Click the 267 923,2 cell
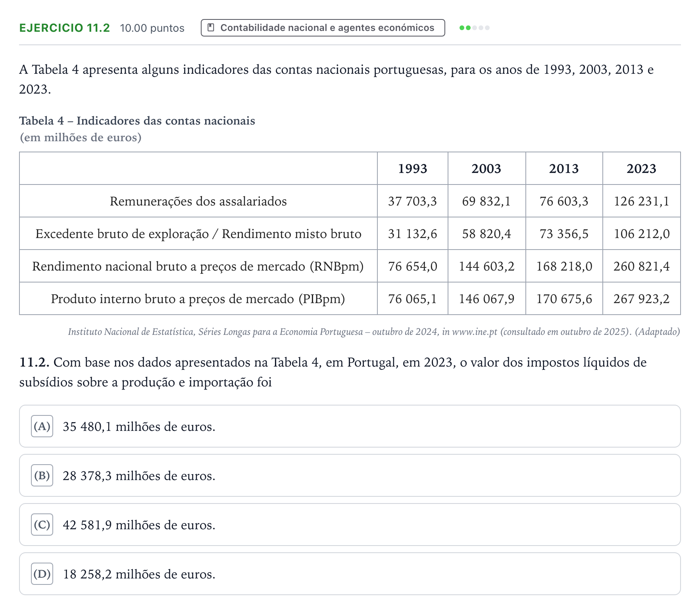Viewport: 700px width, 615px height. (641, 299)
